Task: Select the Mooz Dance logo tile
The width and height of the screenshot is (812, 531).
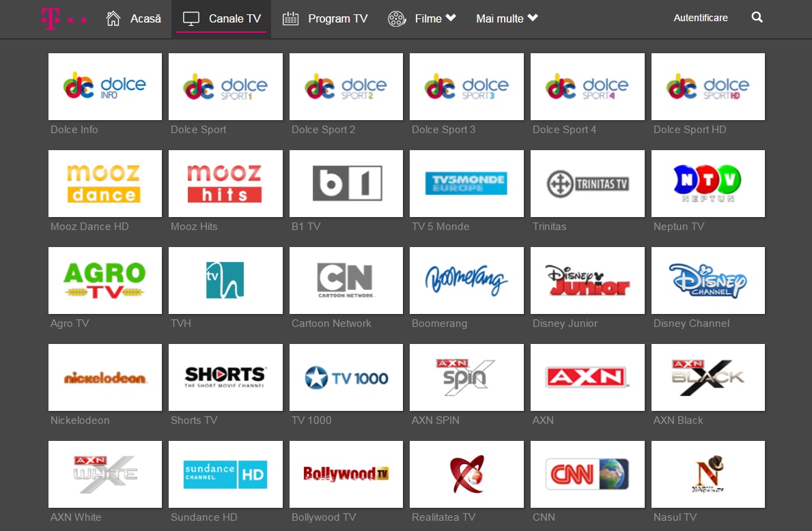Action: (x=105, y=183)
